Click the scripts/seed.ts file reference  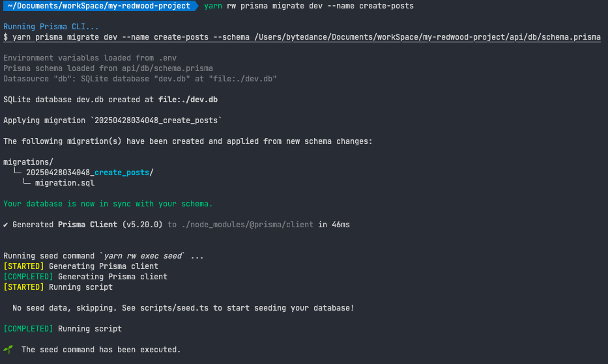[x=174, y=308]
